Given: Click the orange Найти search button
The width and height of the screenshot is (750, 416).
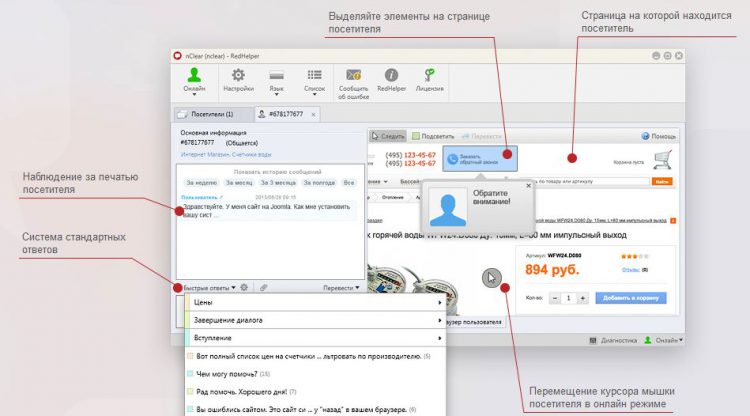Looking at the screenshot, I should (x=662, y=182).
